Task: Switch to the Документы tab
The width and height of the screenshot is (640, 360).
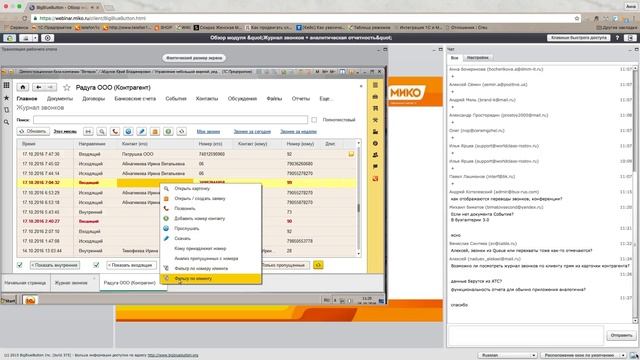Action: tap(60, 99)
